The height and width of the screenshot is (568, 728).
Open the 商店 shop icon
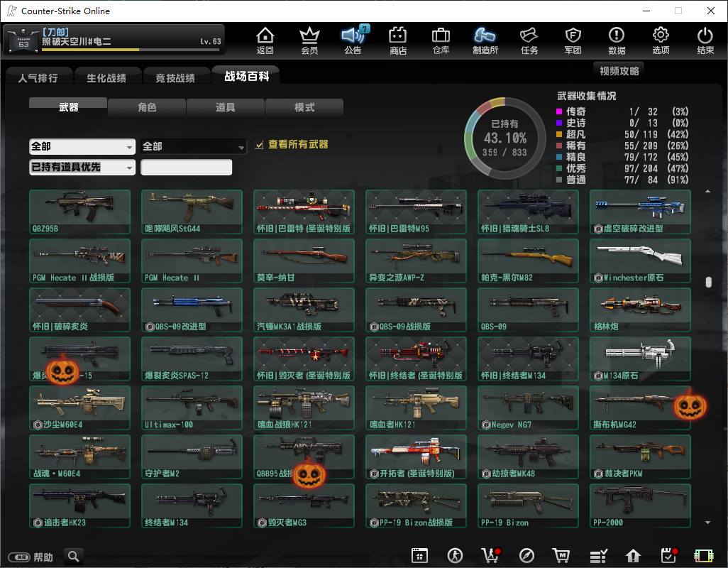click(398, 40)
